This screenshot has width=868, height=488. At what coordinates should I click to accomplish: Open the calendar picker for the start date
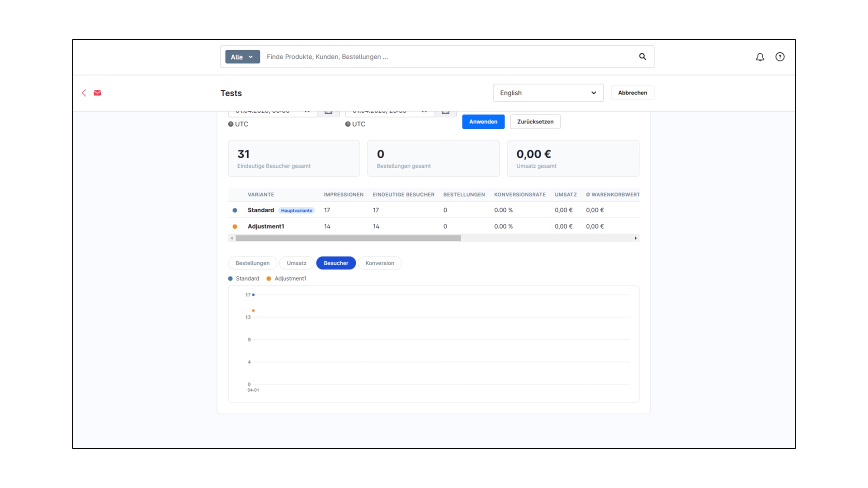[329, 111]
